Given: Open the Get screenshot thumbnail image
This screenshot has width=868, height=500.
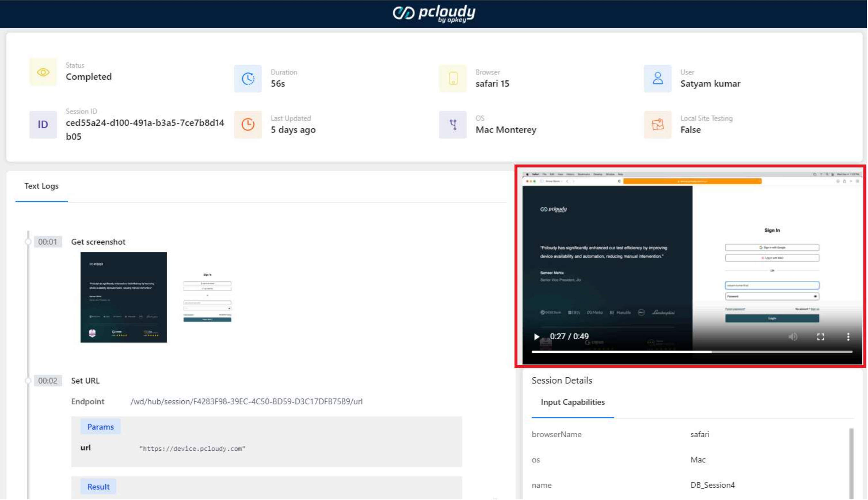Looking at the screenshot, I should (156, 297).
